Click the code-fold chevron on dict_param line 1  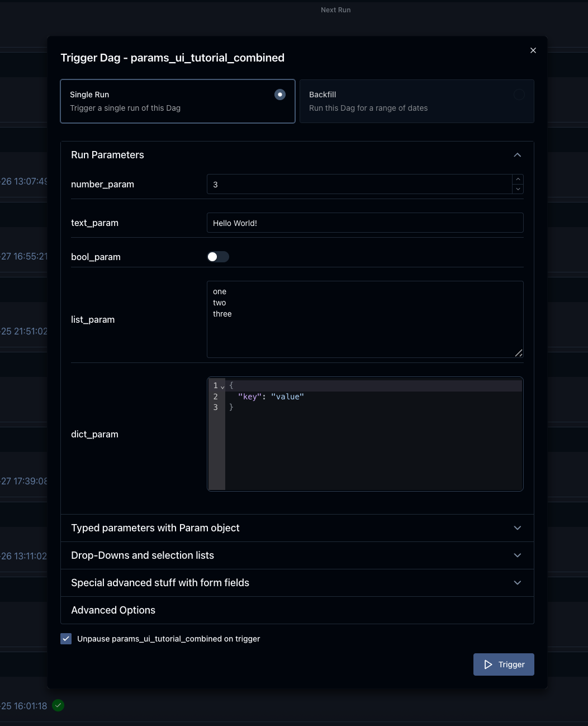click(x=222, y=386)
